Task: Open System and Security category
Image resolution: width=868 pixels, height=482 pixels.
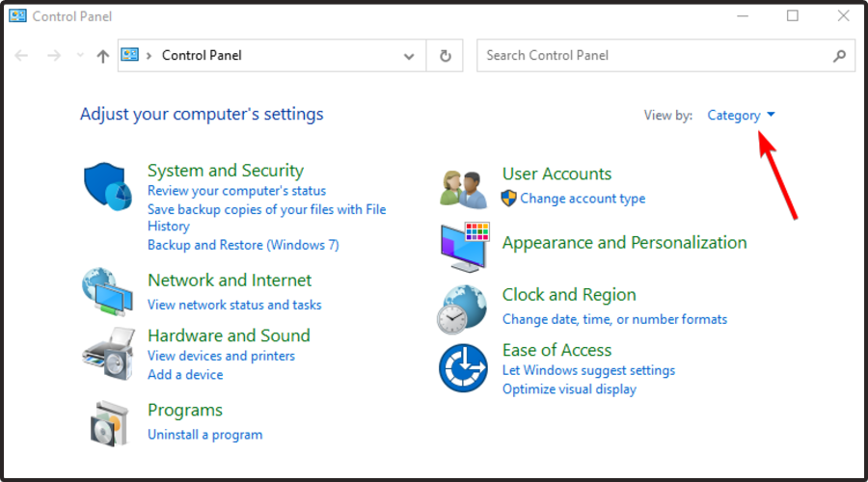Action: click(x=226, y=171)
